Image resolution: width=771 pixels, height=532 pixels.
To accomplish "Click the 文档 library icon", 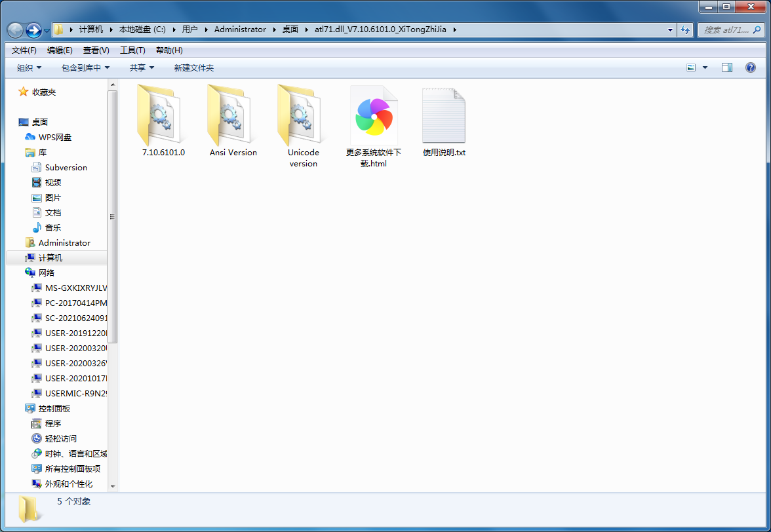I will pyautogui.click(x=37, y=213).
